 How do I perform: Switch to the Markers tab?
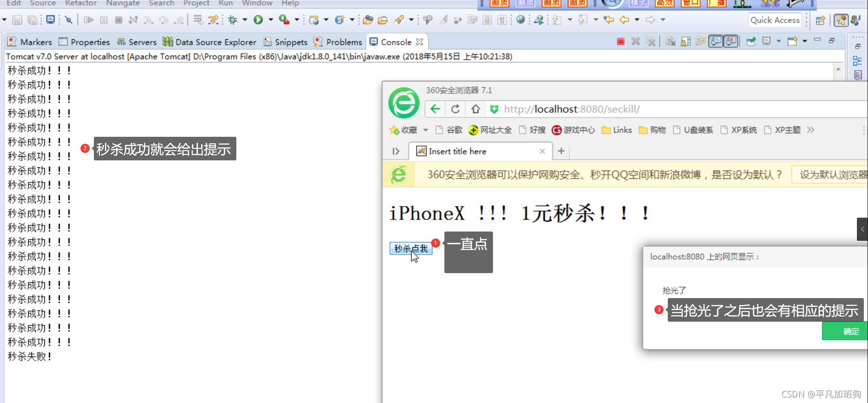30,42
